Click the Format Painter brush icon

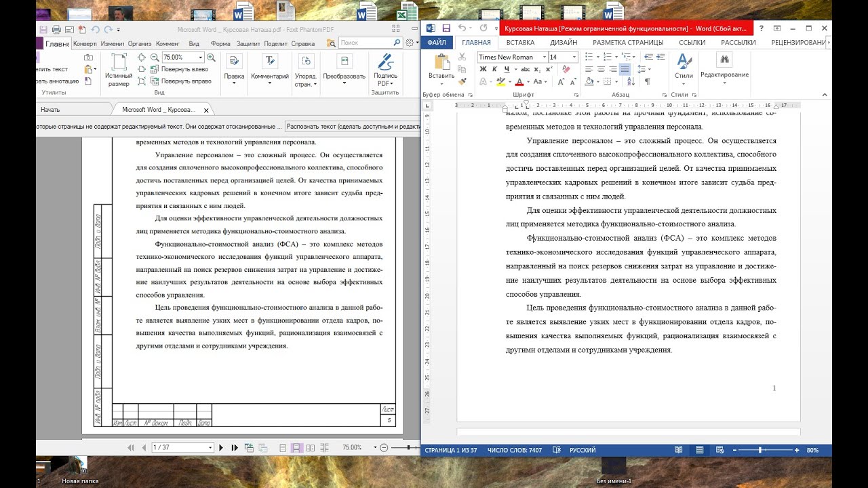pyautogui.click(x=462, y=81)
